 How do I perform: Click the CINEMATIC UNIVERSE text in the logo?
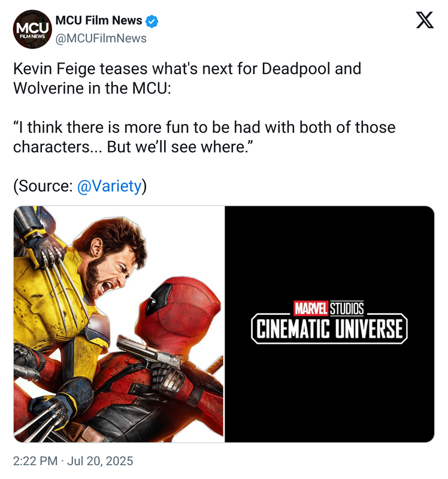[329, 329]
